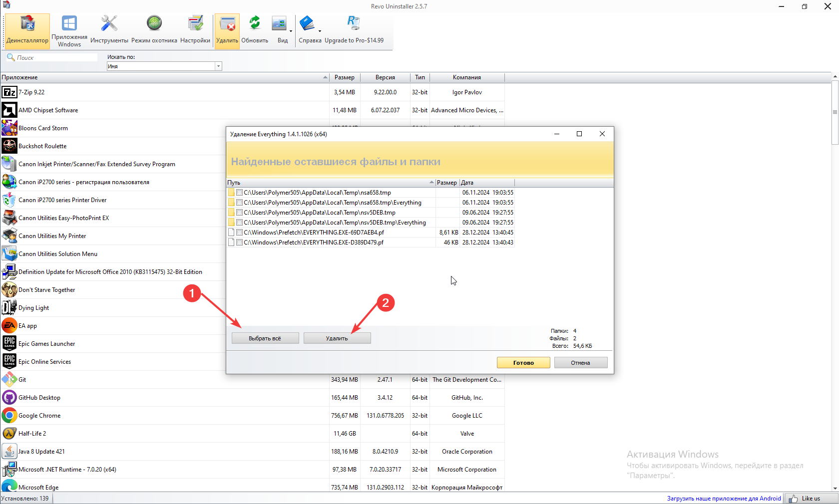Select the Dying Light icon
The height and width of the screenshot is (504, 839).
(x=9, y=308)
